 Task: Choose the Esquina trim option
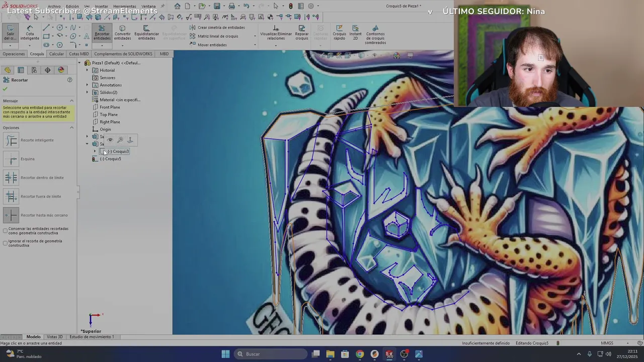(11, 159)
